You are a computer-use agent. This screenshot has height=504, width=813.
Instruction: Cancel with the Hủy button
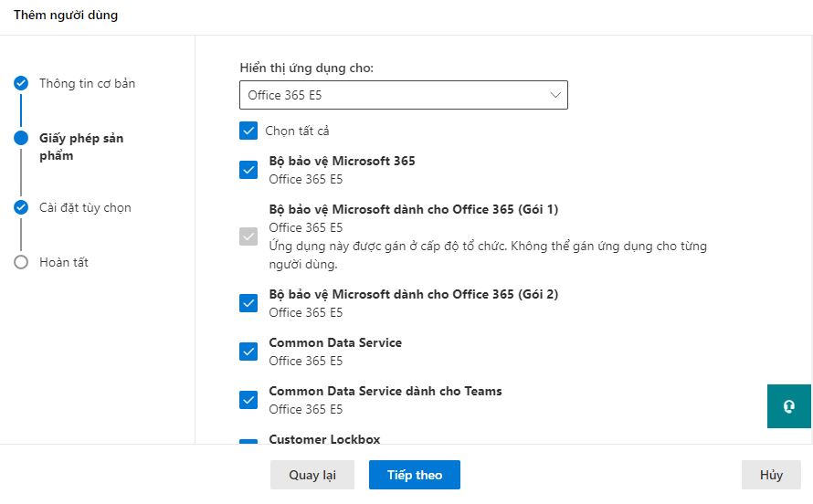click(771, 475)
